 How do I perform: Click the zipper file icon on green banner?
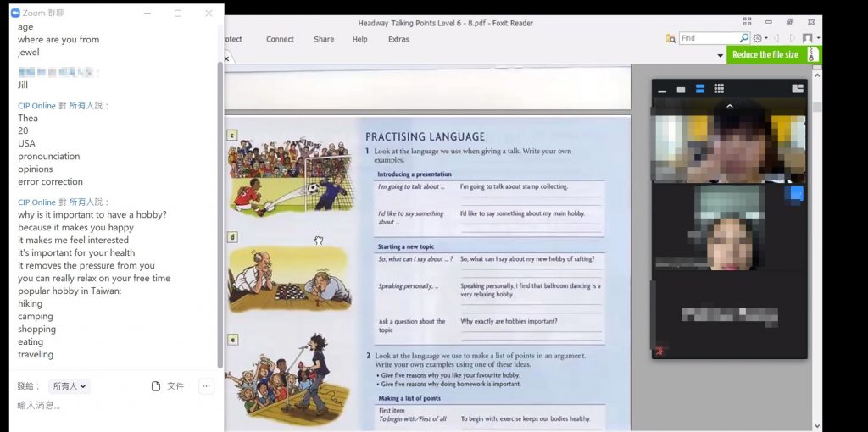click(x=811, y=54)
